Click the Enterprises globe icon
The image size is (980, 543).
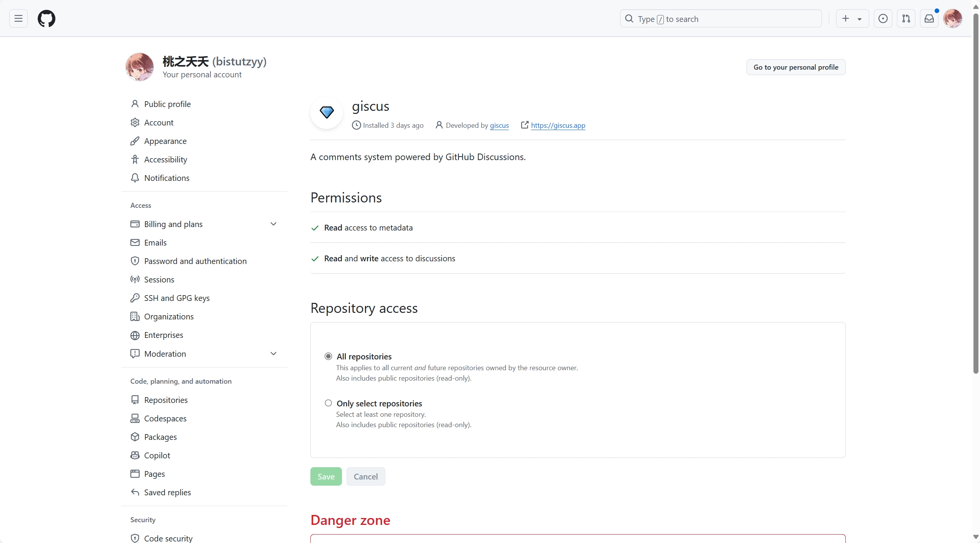click(135, 335)
